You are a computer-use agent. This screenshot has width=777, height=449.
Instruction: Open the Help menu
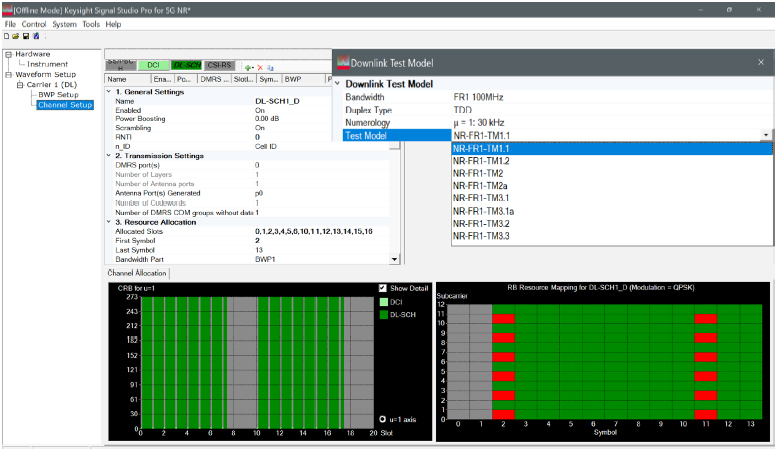(113, 24)
